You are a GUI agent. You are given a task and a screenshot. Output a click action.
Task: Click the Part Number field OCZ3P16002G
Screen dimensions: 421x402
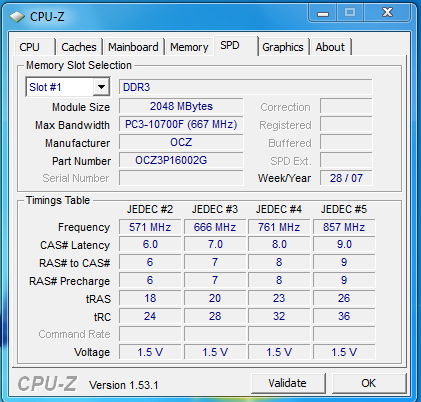click(181, 160)
